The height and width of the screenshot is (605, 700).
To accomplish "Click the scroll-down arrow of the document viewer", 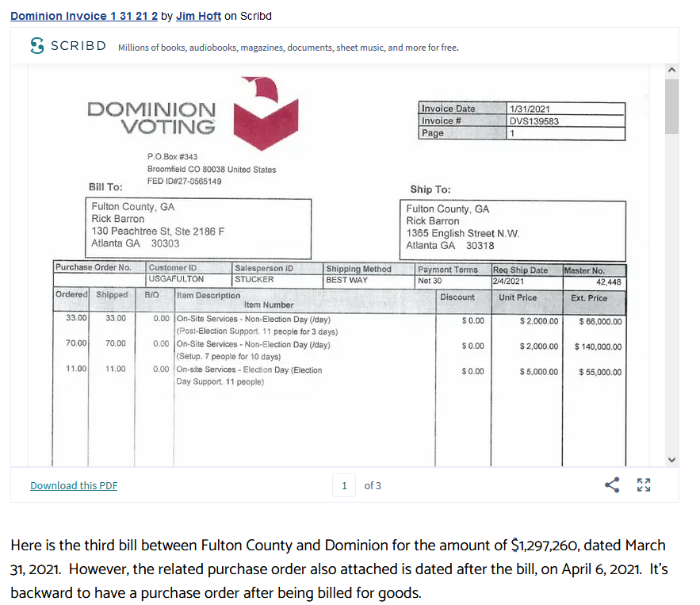I will [672, 460].
